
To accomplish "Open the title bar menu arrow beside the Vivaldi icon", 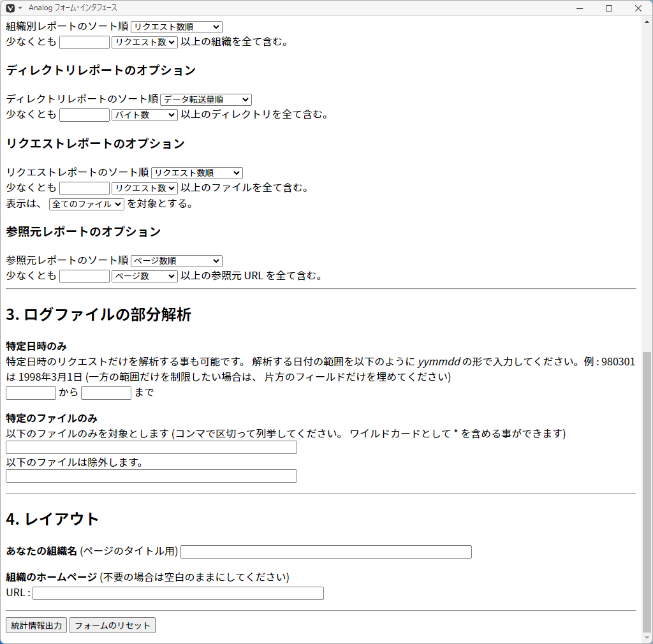I will pyautogui.click(x=20, y=8).
